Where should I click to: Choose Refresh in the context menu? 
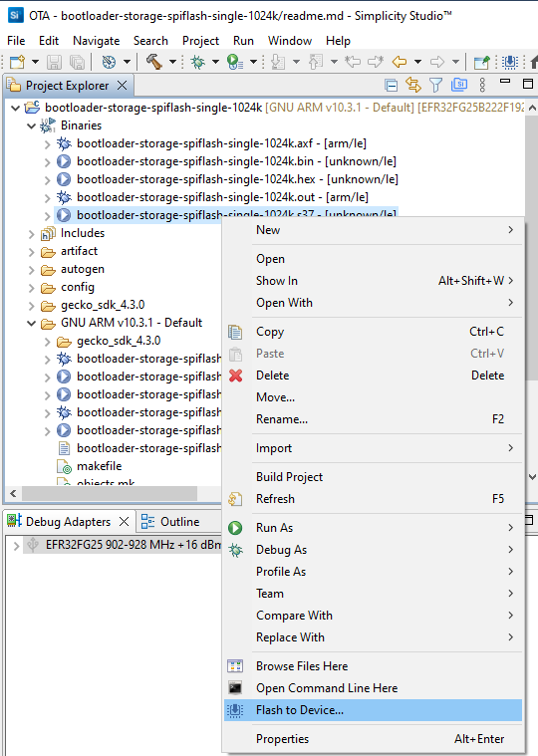[x=373, y=499]
